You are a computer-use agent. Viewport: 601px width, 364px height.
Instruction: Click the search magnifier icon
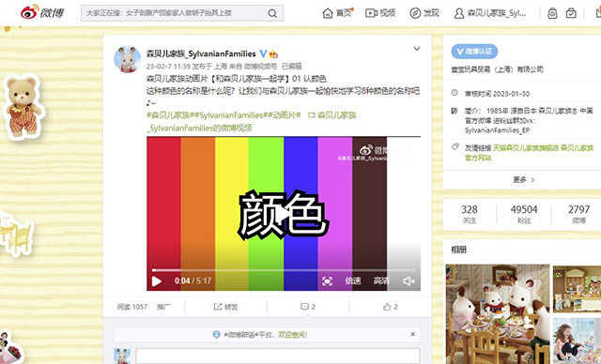pos(272,13)
